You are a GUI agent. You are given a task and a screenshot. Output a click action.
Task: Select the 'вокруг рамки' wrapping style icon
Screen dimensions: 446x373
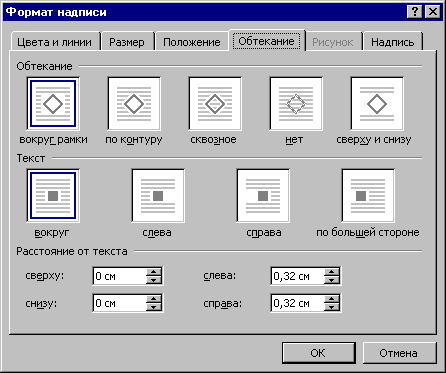53,104
